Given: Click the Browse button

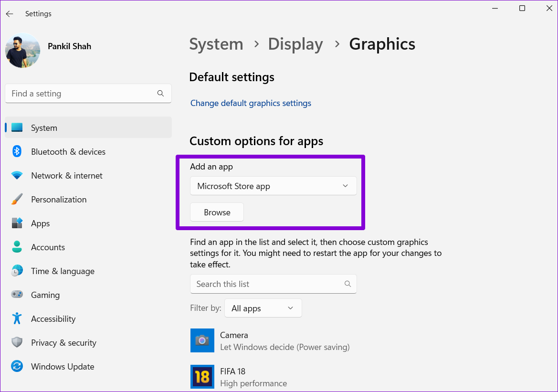Looking at the screenshot, I should pos(217,212).
